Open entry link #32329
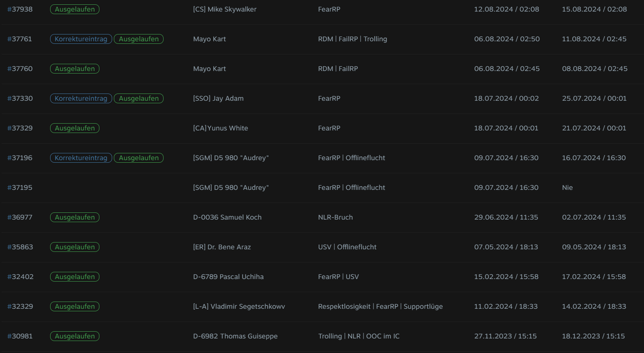The image size is (644, 353). point(20,306)
